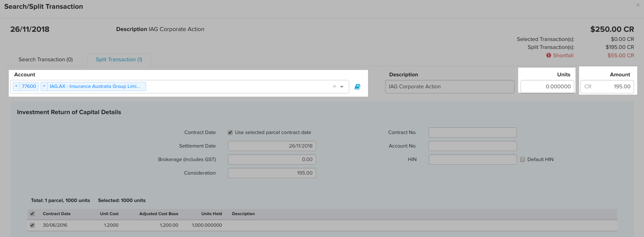Click the Settlement Date field
Image resolution: width=644 pixels, height=237 pixels.
pyautogui.click(x=272, y=146)
